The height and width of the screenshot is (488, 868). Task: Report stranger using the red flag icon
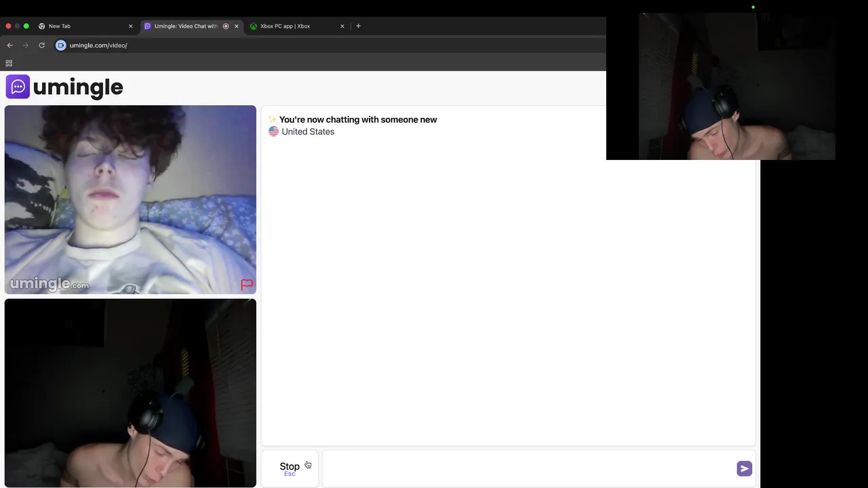pyautogui.click(x=247, y=284)
